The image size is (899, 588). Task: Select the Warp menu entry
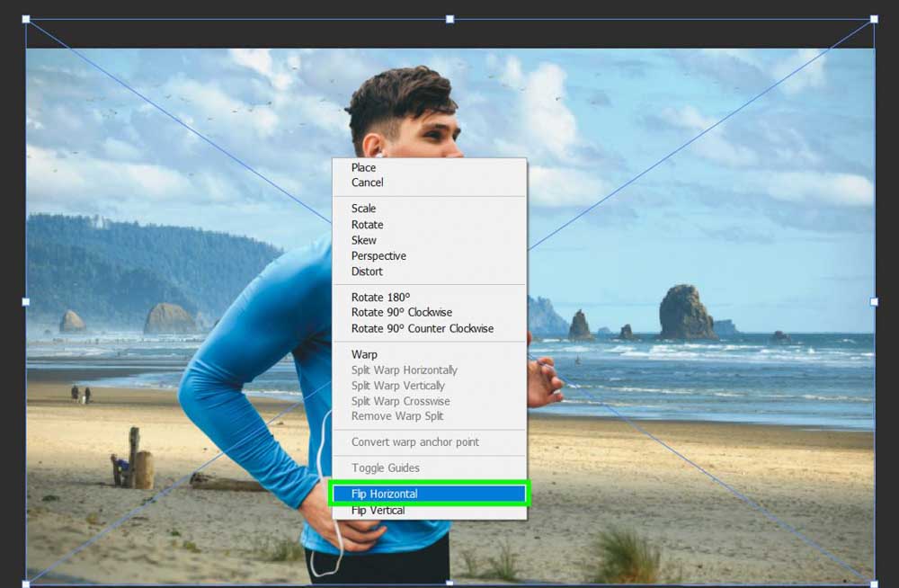[429, 354]
